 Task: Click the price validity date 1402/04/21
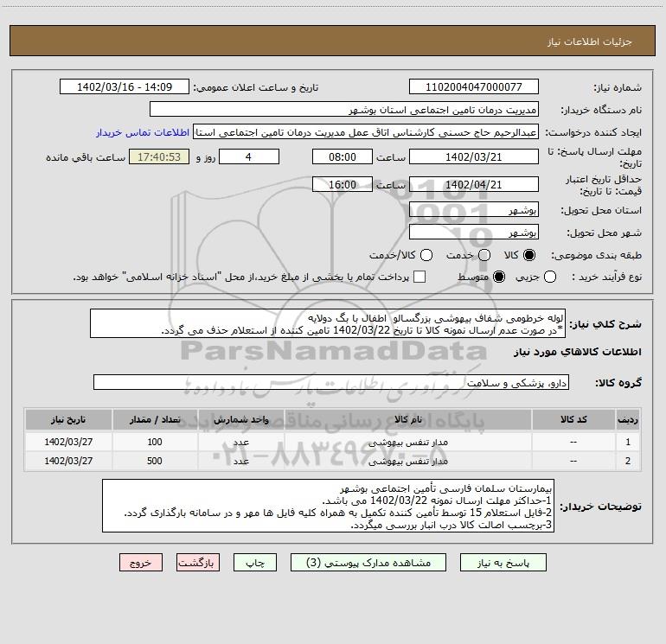[474, 184]
